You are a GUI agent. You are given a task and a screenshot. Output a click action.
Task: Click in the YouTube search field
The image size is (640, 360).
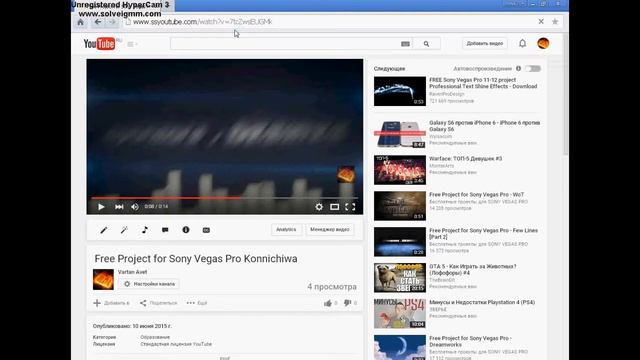284,44
